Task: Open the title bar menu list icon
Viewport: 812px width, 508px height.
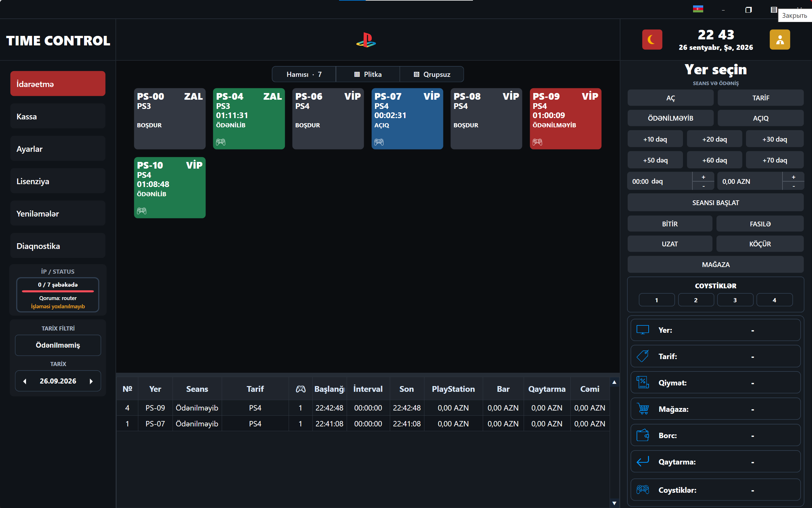Action: coord(774,10)
